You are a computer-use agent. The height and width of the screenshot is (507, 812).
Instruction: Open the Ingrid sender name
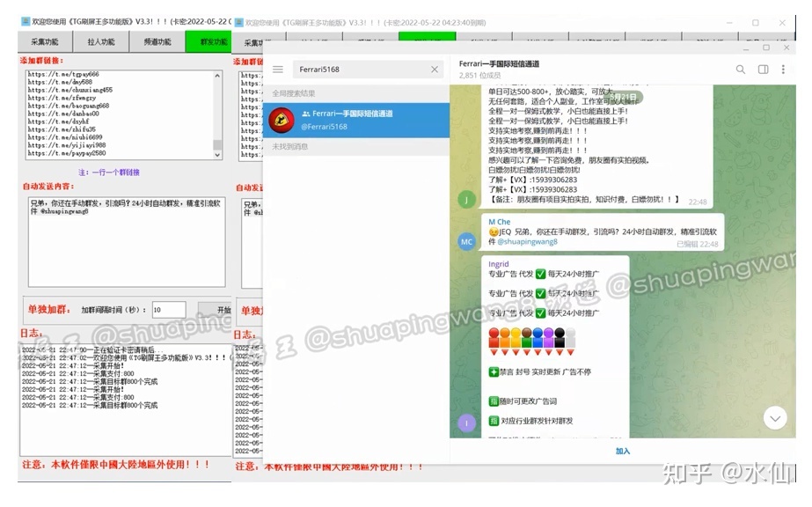coord(498,264)
